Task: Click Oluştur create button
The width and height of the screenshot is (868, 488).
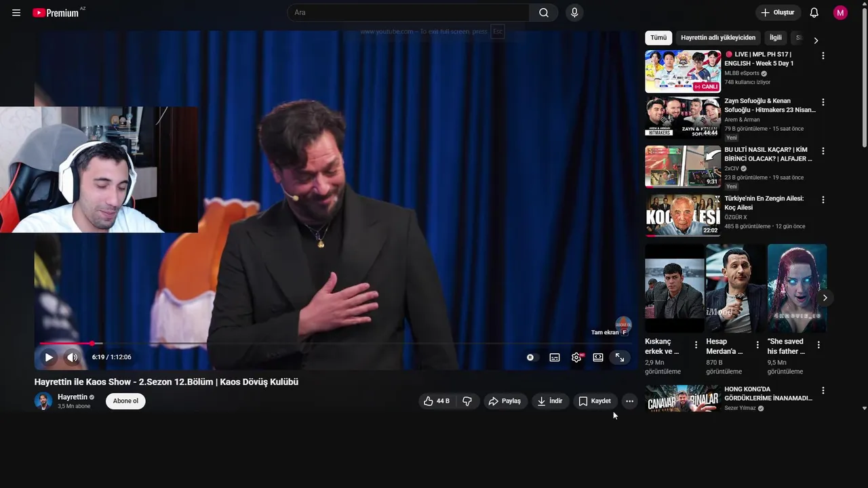Action: (x=778, y=13)
